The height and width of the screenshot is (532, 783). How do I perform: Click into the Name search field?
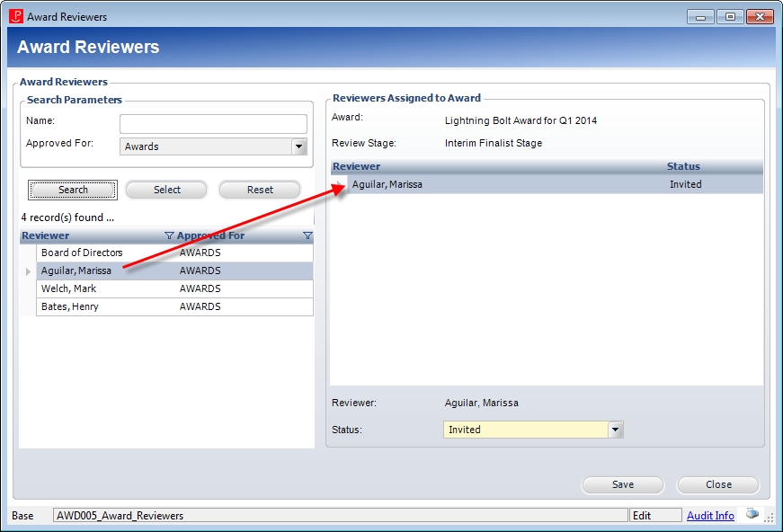pyautogui.click(x=213, y=124)
